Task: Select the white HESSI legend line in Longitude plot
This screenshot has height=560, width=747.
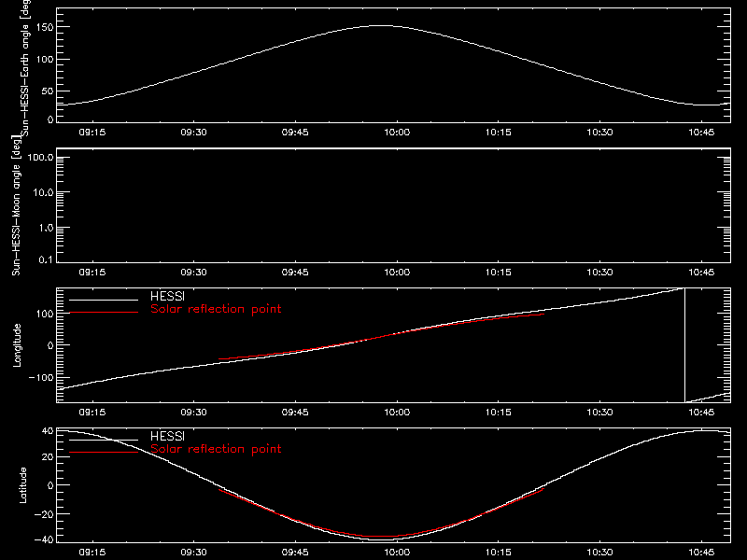Action: point(104,300)
